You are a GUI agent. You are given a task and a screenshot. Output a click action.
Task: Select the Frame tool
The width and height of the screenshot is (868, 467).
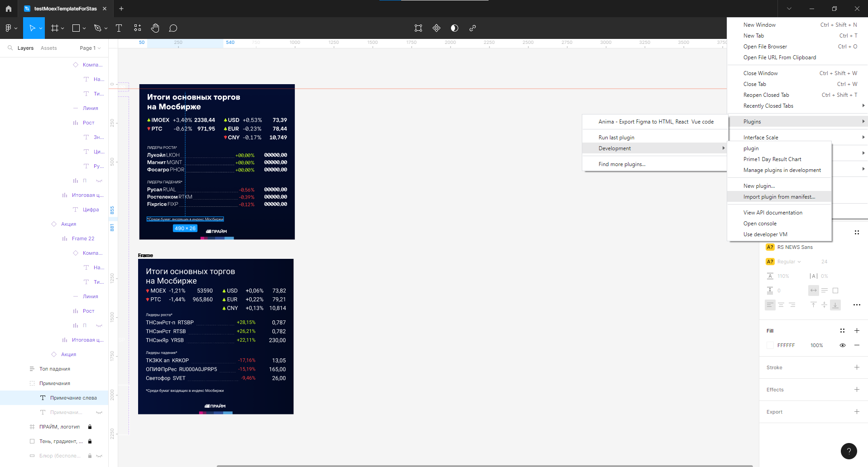click(x=55, y=28)
